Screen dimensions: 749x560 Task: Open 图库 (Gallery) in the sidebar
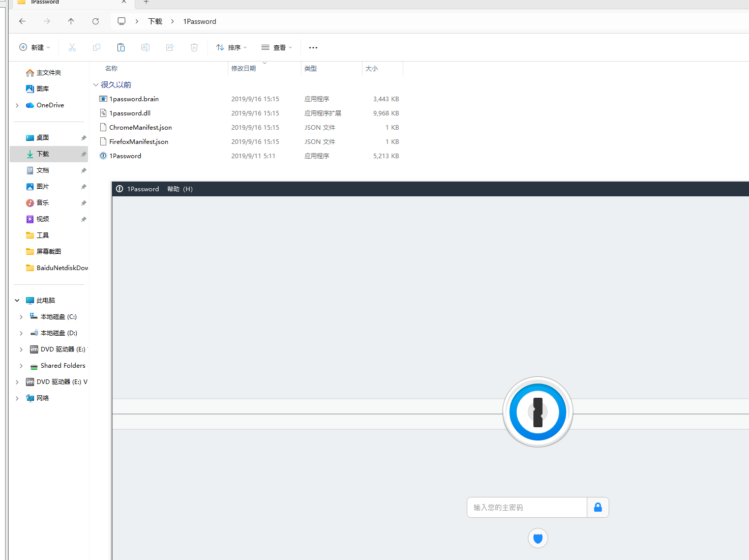43,89
